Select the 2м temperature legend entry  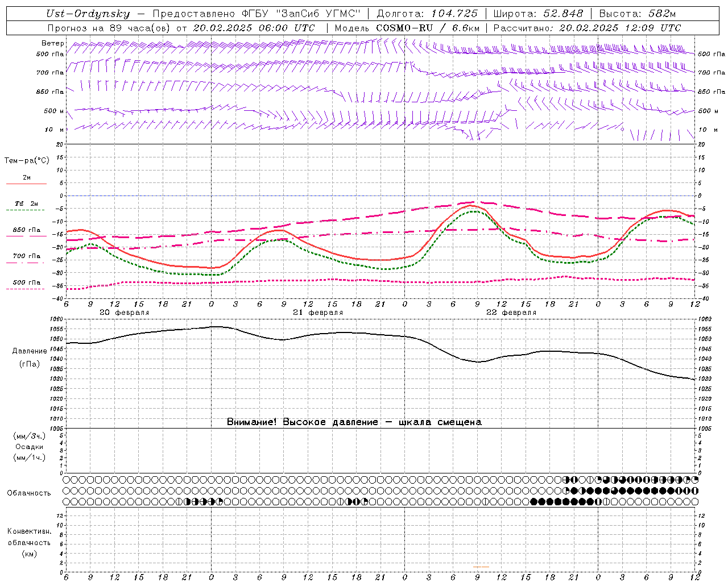pos(27,178)
